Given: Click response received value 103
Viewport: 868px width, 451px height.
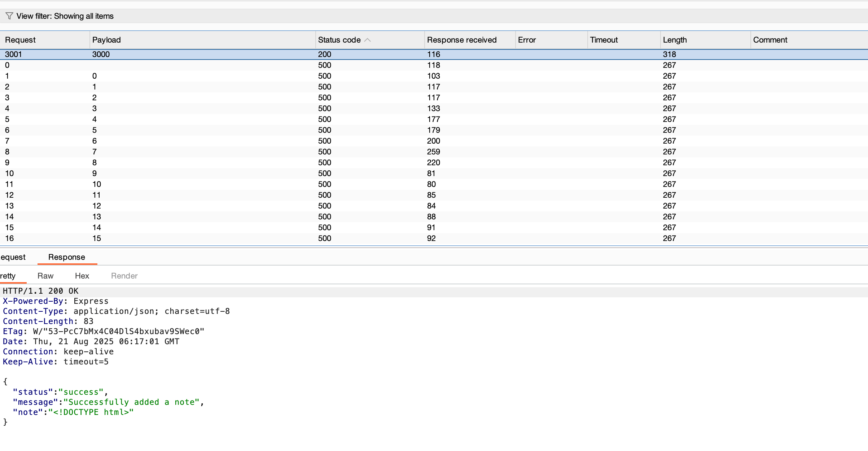Looking at the screenshot, I should point(433,76).
